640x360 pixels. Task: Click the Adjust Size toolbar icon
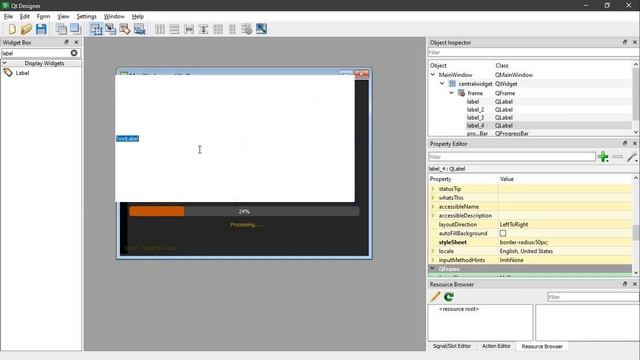tap(261, 29)
